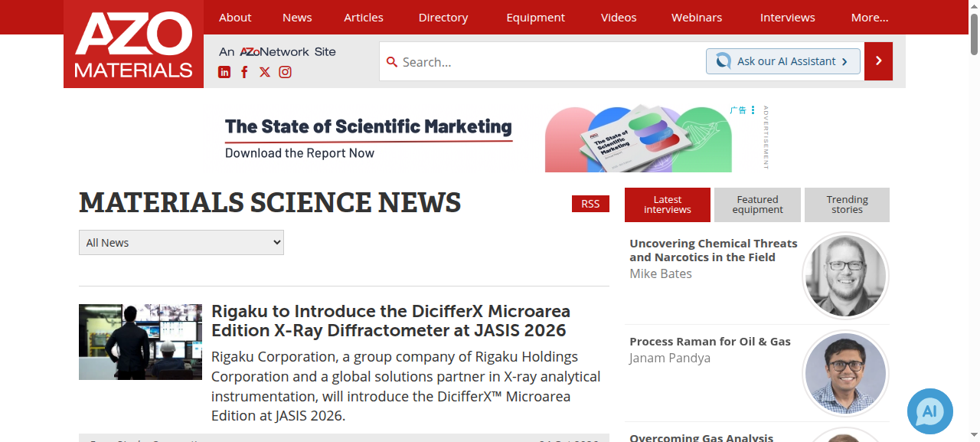
Task: Open the Rigaku DicifferX article headline
Action: click(x=390, y=321)
